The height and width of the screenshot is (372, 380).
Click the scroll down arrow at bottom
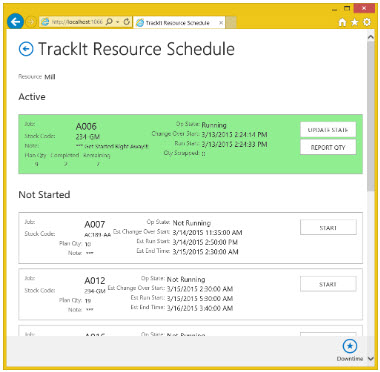(x=371, y=359)
